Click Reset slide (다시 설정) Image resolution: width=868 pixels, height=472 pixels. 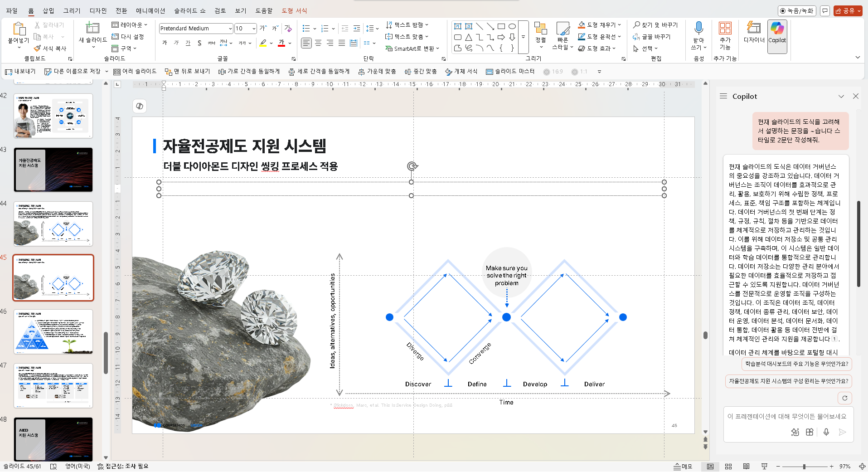[128, 37]
